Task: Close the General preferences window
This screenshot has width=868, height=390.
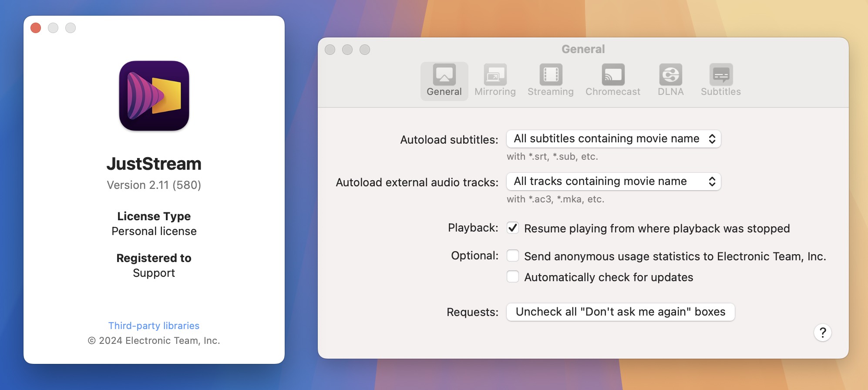Action: point(330,50)
